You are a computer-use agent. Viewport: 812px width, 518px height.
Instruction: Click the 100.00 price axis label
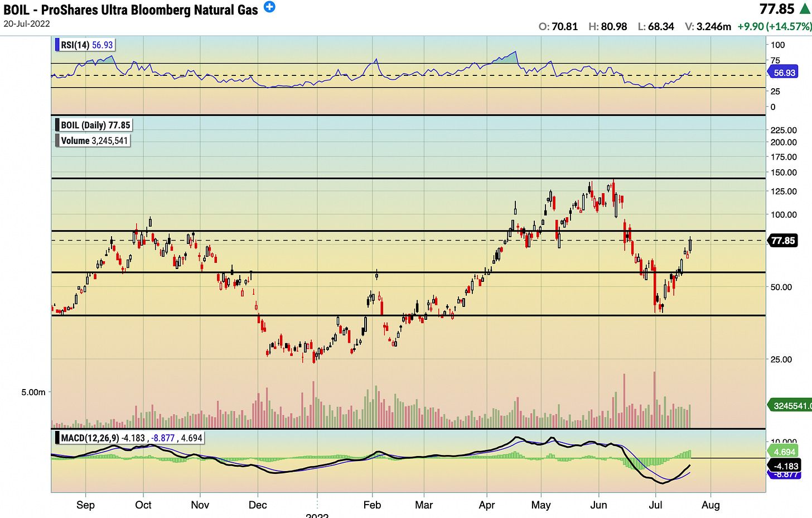pyautogui.click(x=784, y=214)
